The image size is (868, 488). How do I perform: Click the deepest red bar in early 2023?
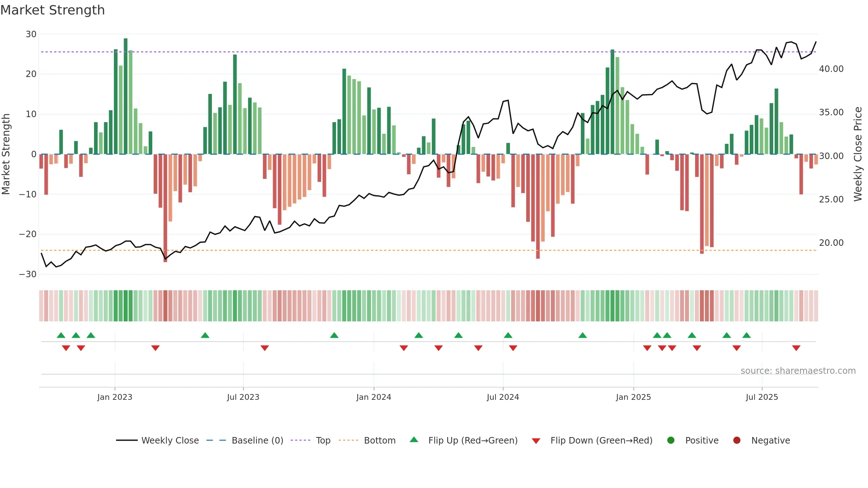[x=165, y=208]
